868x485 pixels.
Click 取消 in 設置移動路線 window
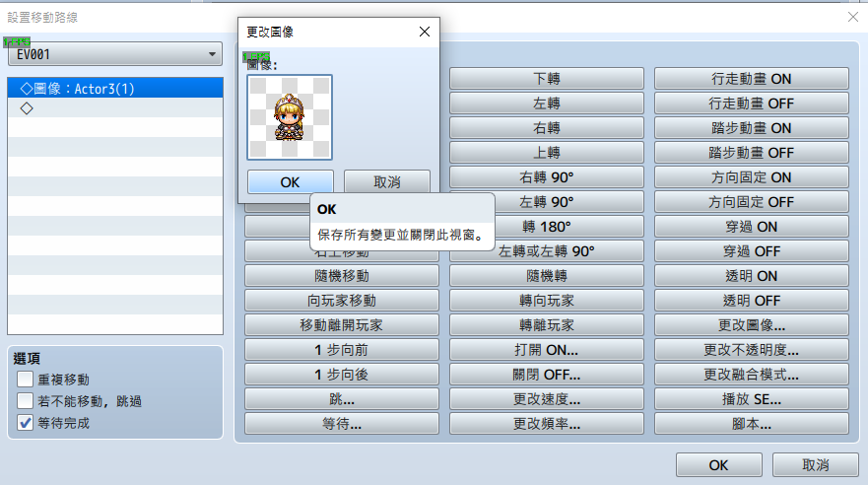click(816, 465)
